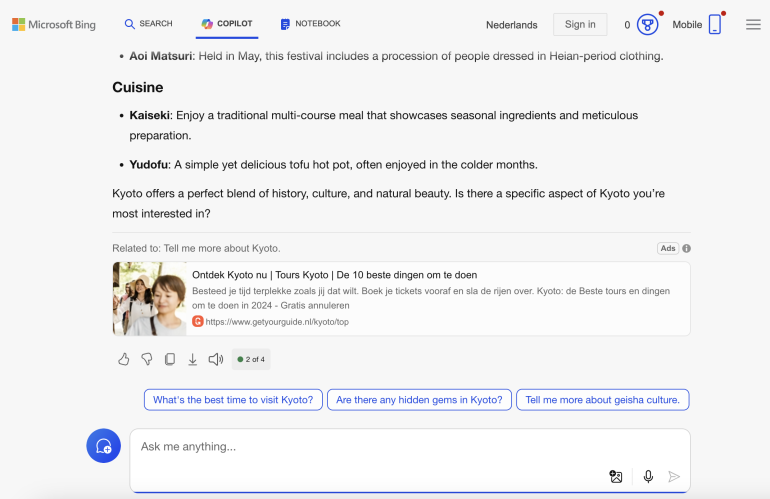The width and height of the screenshot is (770, 499).
Task: Click the Microsoft Bing logo
Action: click(x=54, y=24)
